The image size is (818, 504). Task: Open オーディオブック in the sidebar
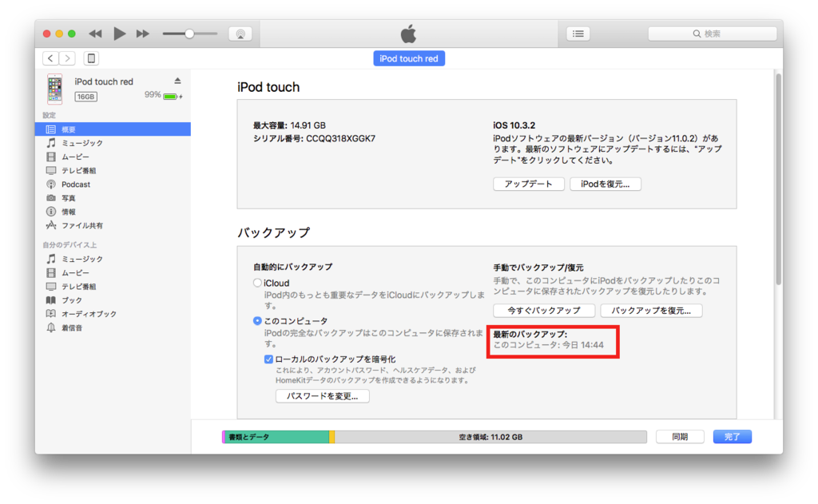113,314
